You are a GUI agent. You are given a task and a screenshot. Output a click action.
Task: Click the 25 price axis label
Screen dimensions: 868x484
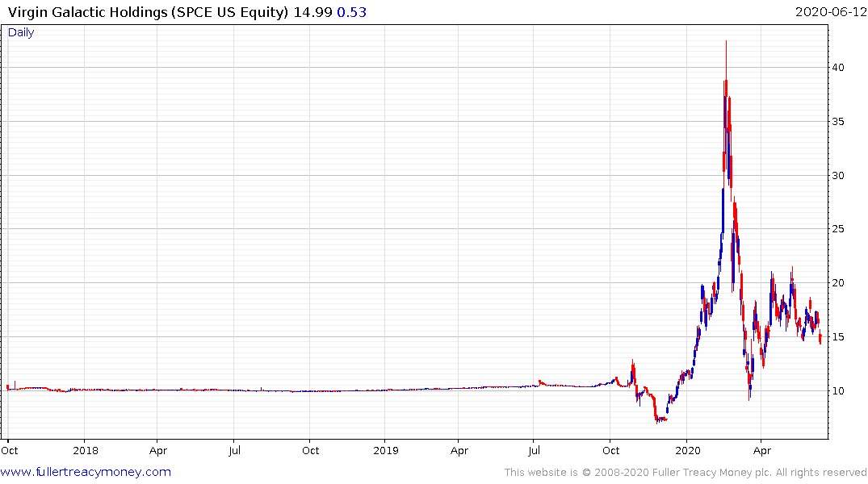point(838,229)
